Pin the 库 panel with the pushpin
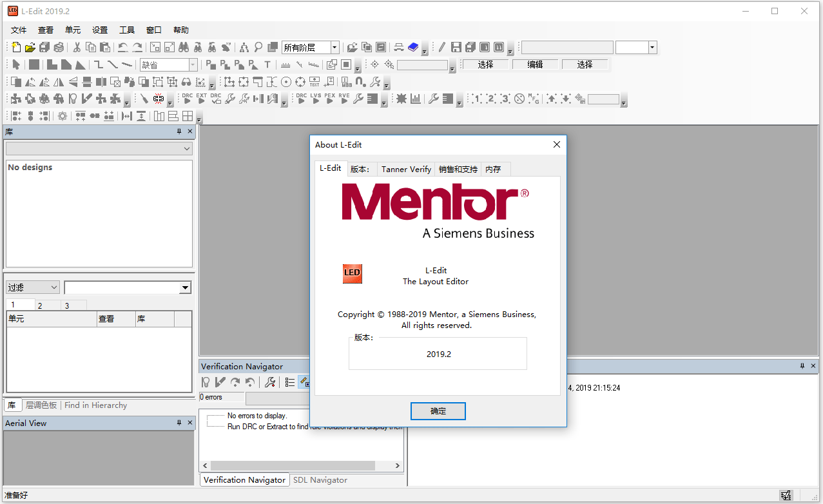The image size is (823, 504). coord(179,131)
